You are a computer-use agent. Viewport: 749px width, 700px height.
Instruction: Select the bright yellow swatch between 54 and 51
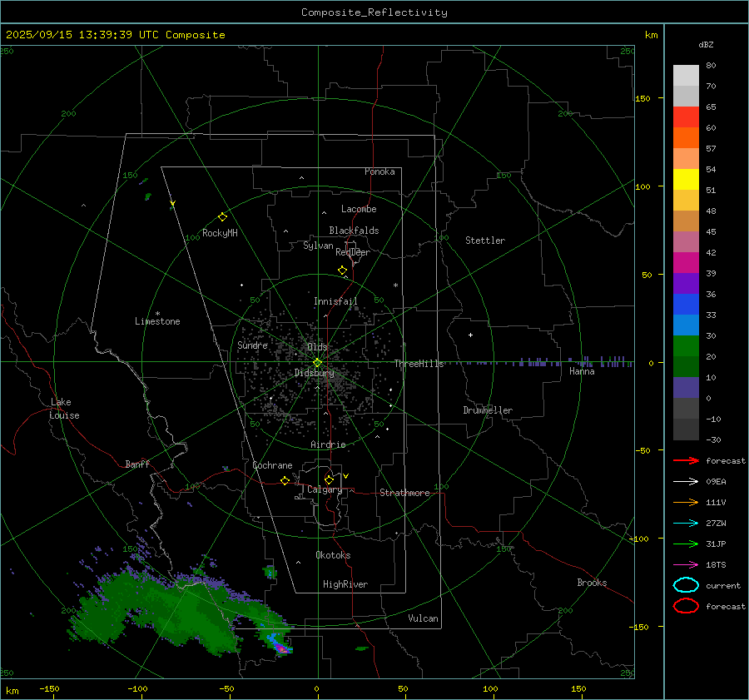click(x=686, y=180)
